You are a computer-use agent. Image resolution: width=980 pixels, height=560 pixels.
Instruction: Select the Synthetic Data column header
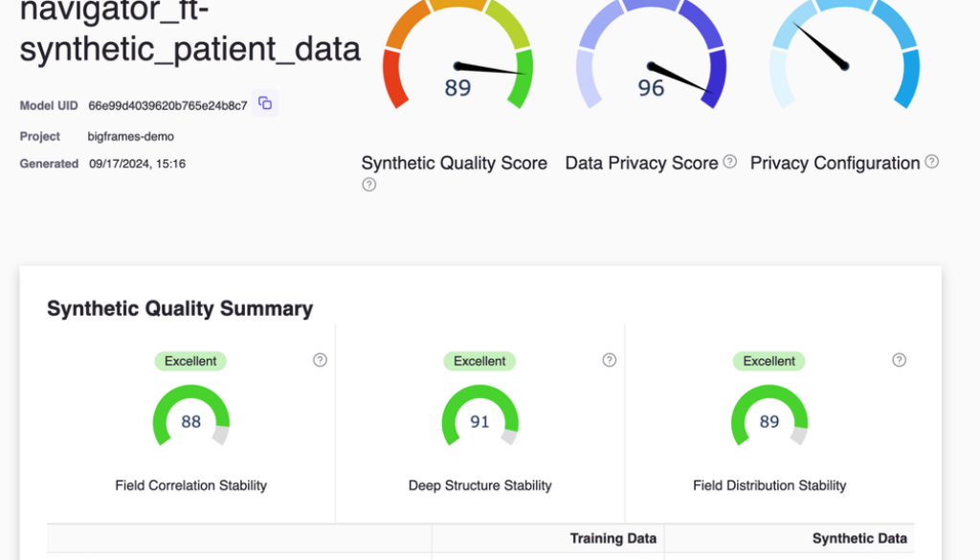point(859,538)
